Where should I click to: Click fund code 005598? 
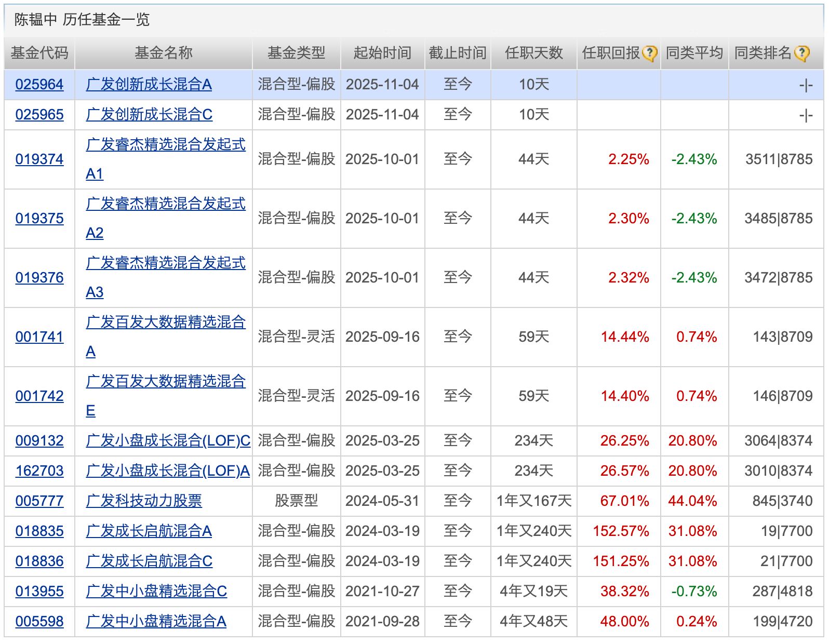[x=39, y=622]
